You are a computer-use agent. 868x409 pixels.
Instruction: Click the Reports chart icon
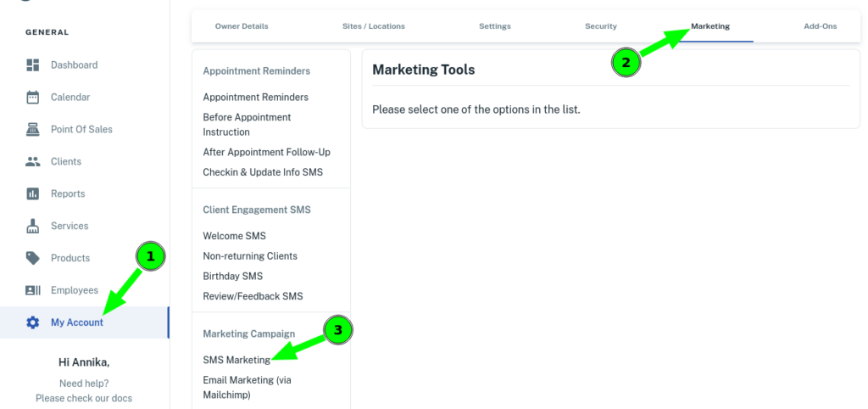coord(33,194)
